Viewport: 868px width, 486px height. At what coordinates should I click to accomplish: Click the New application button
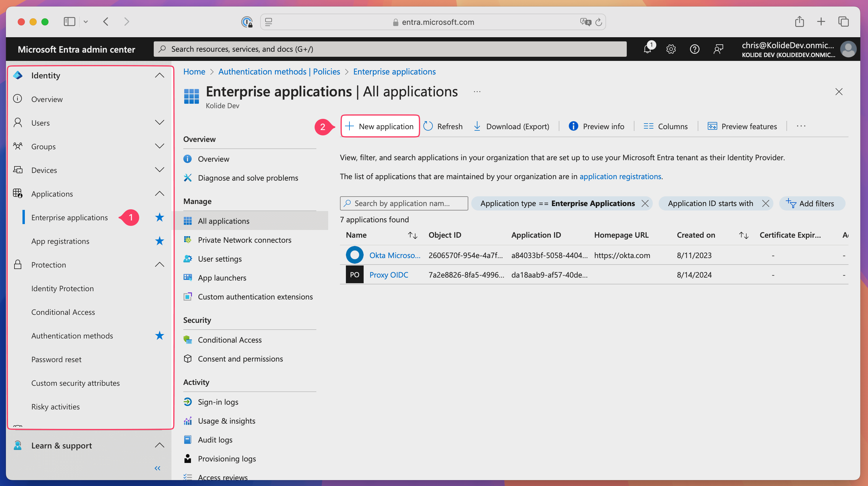[x=380, y=127]
